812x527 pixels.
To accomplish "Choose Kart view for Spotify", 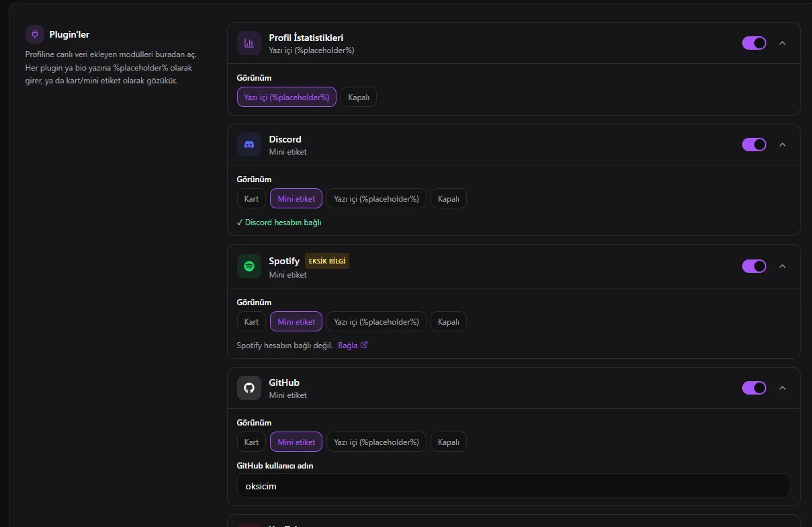I will tap(251, 321).
